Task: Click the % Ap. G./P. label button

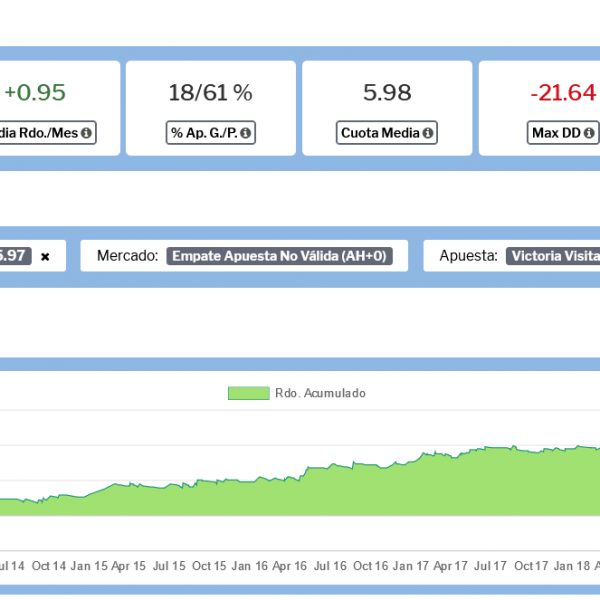Action: coord(210,133)
